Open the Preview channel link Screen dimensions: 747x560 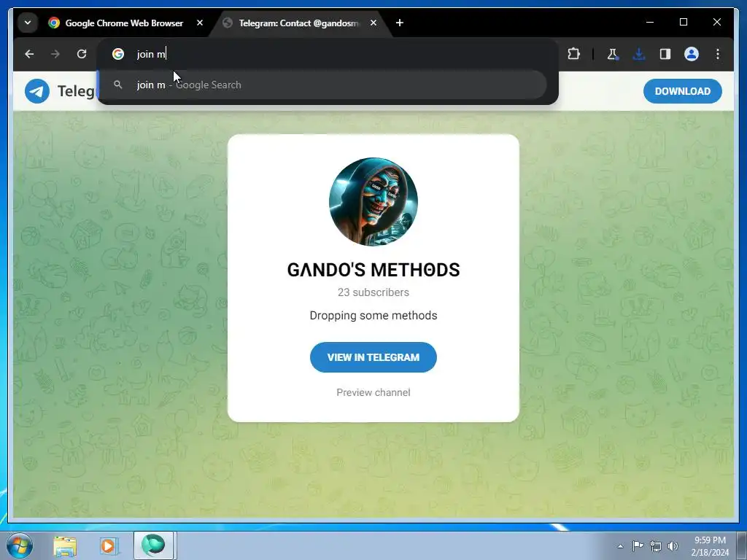point(373,392)
